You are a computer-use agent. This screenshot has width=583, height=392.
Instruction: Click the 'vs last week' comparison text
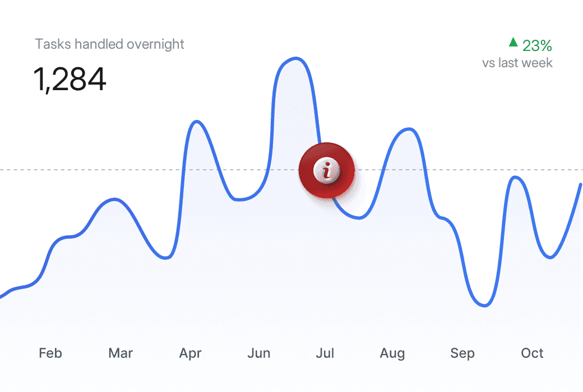click(517, 63)
